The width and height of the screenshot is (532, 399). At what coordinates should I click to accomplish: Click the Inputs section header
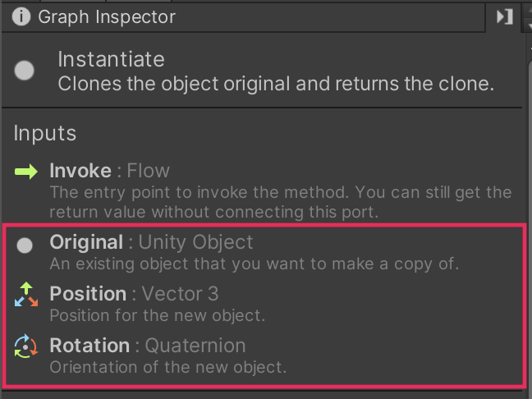point(45,133)
